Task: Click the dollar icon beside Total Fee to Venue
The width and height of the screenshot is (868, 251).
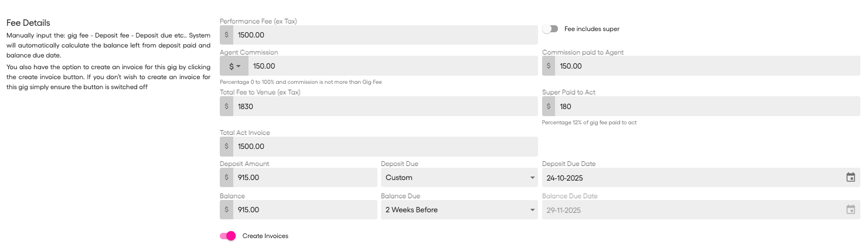Action: click(x=227, y=107)
